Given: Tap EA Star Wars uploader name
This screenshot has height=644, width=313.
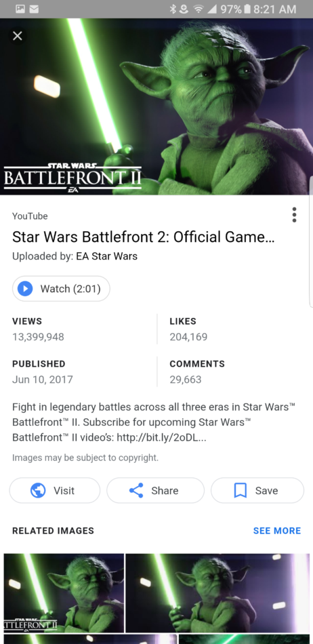Looking at the screenshot, I should click(x=106, y=256).
